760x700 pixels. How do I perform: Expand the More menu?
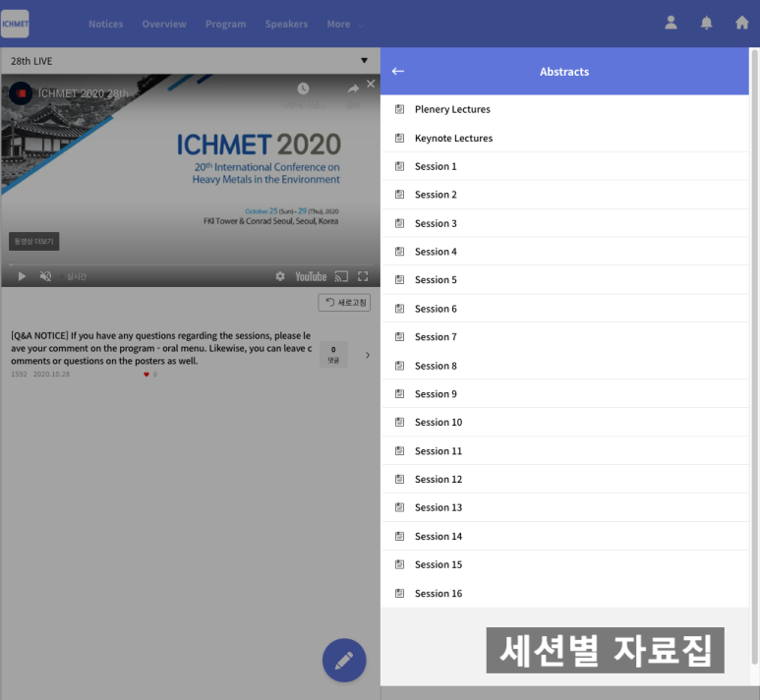pyautogui.click(x=345, y=24)
